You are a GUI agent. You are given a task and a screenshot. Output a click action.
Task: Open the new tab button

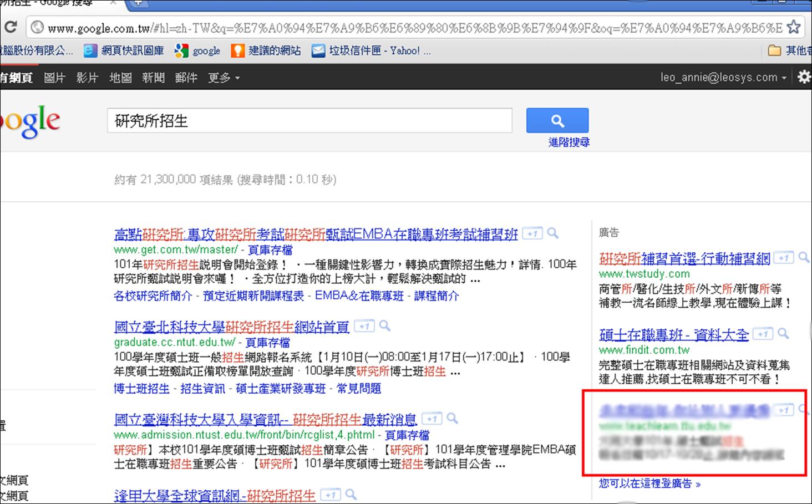coord(139,4)
